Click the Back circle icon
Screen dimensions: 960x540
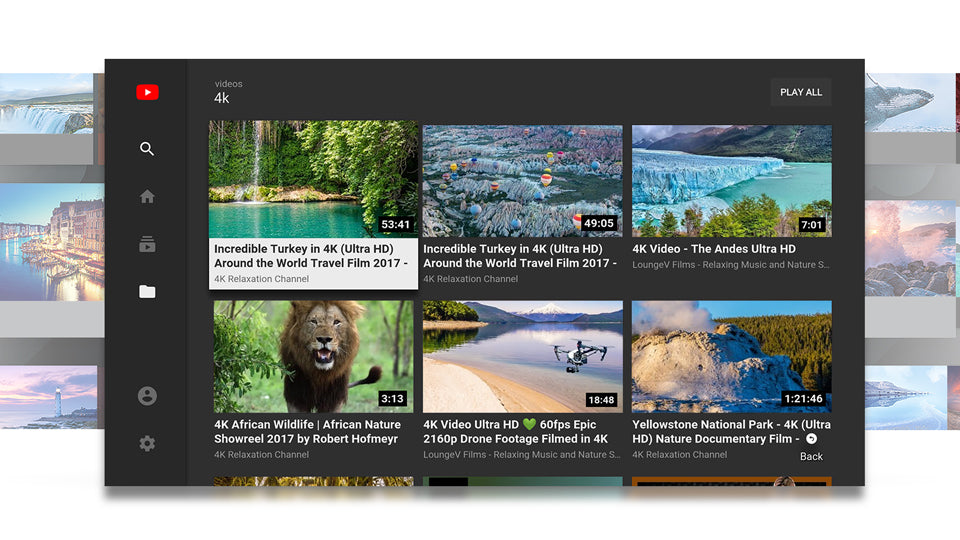[x=811, y=438]
